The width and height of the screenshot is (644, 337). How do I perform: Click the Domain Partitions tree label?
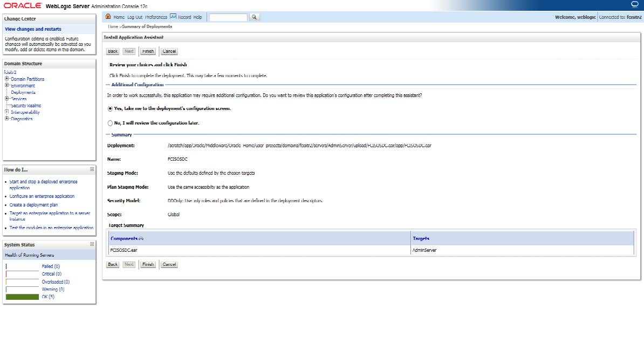[28, 79]
